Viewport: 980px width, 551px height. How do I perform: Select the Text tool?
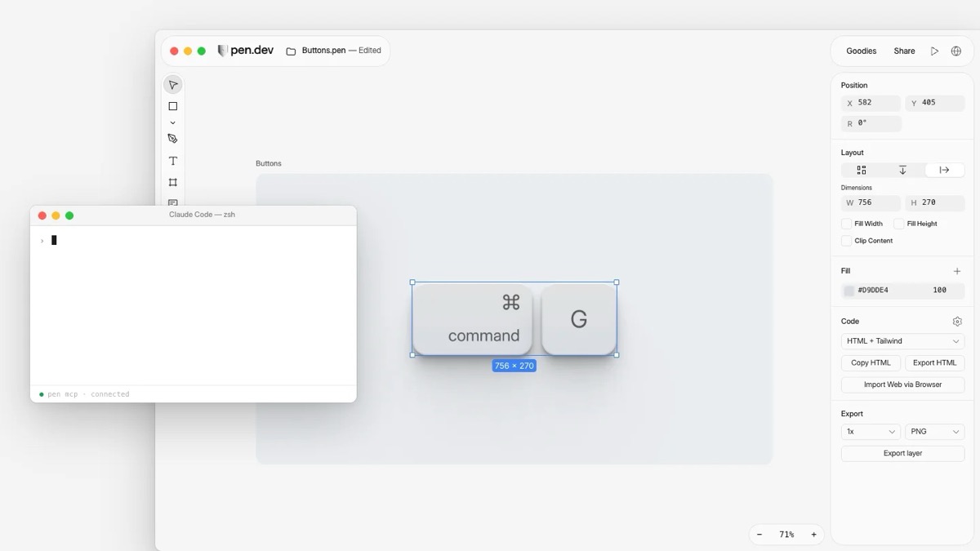pyautogui.click(x=172, y=161)
